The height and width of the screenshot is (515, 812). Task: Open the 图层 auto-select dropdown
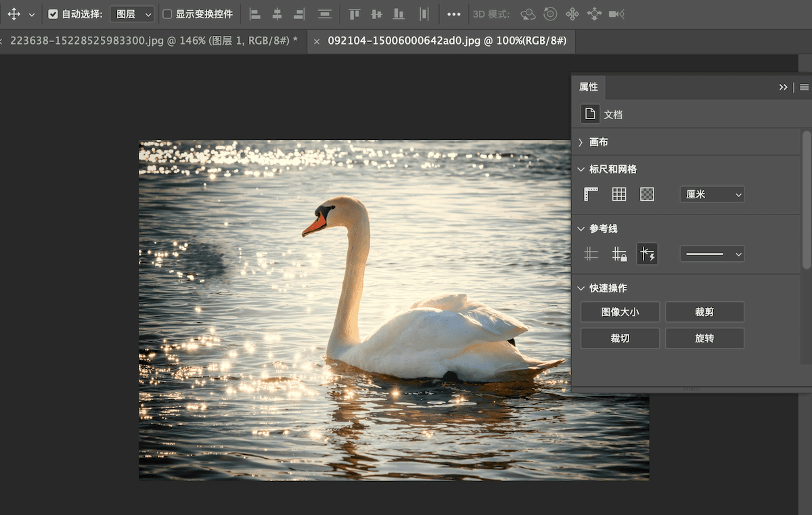point(132,14)
